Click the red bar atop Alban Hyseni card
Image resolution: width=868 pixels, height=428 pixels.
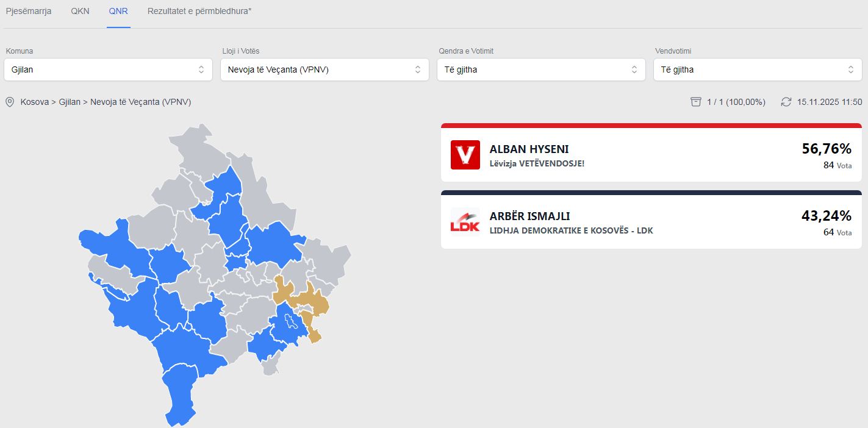pos(651,126)
